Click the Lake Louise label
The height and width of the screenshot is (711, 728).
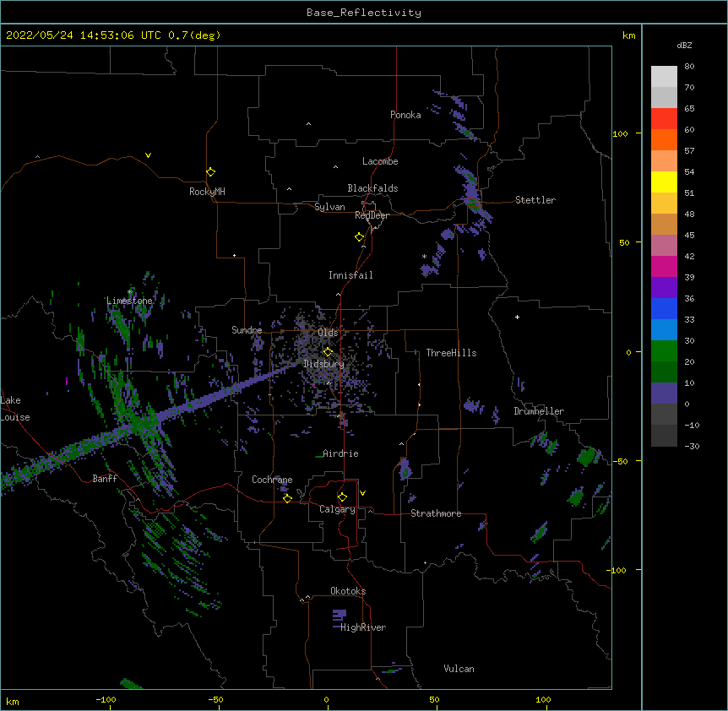[15, 409]
